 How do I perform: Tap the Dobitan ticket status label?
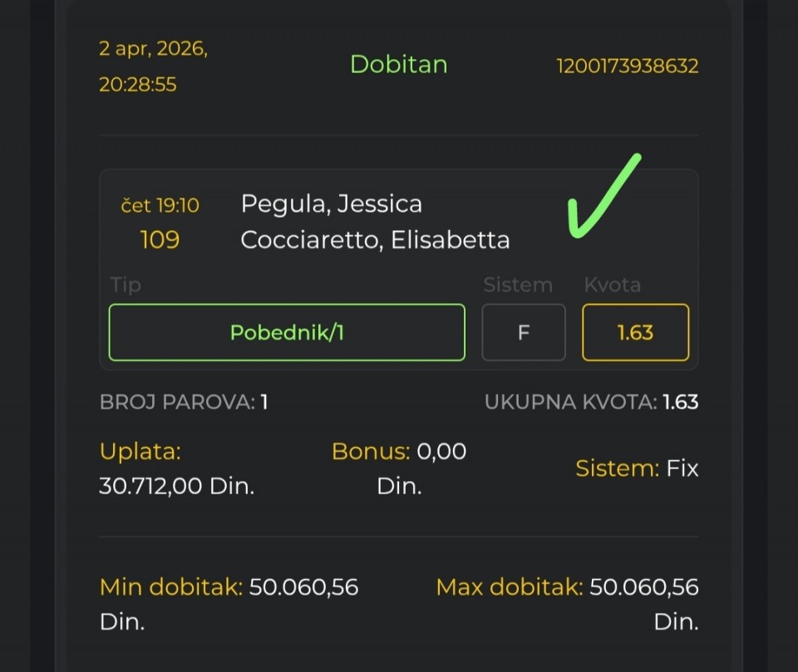coord(398,64)
